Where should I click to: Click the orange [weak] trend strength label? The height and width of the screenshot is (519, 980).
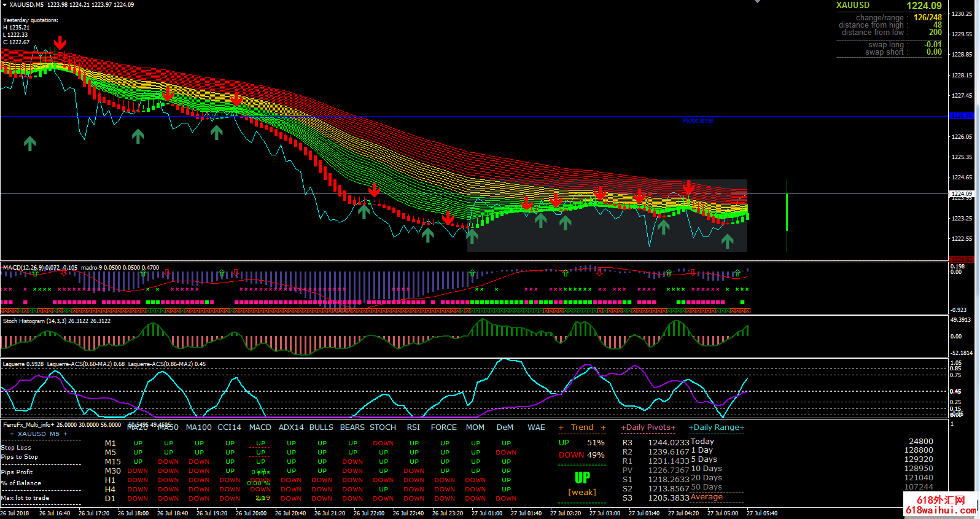pos(582,493)
